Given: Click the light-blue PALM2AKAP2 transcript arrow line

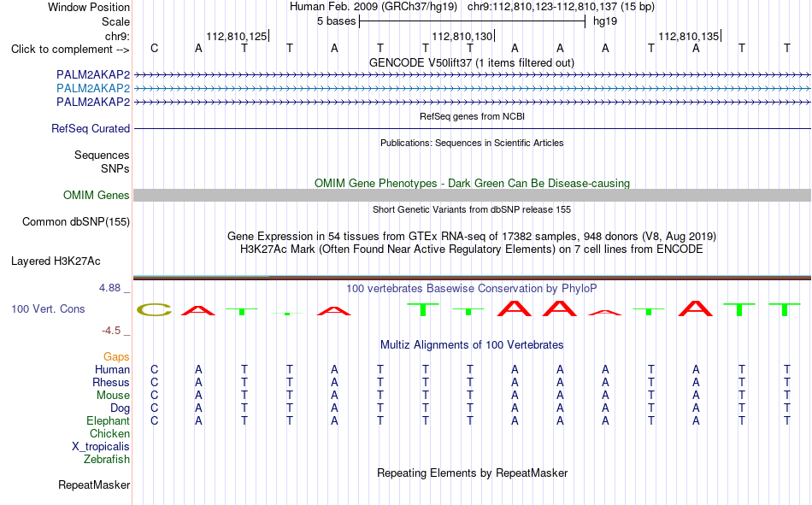Looking at the screenshot, I should (x=472, y=89).
